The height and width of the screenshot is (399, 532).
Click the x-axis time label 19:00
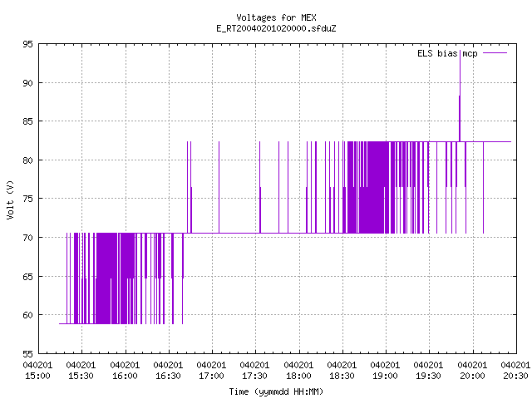pyautogui.click(x=385, y=376)
